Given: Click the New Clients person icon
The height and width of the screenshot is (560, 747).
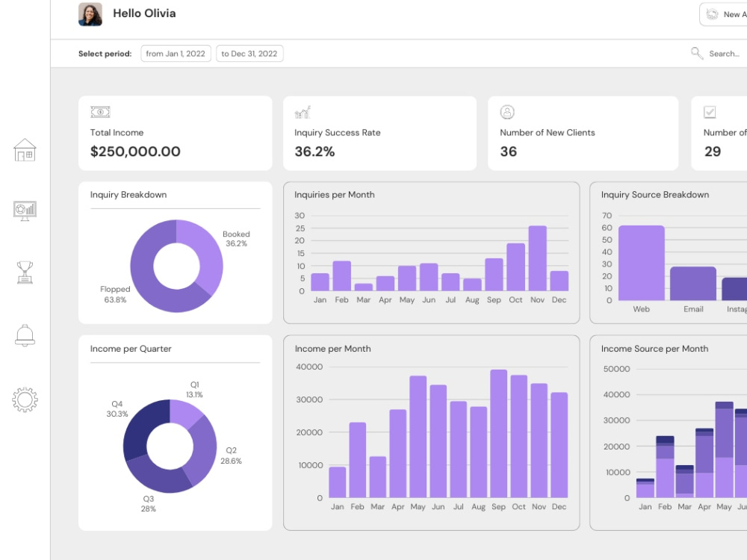Looking at the screenshot, I should [x=507, y=112].
